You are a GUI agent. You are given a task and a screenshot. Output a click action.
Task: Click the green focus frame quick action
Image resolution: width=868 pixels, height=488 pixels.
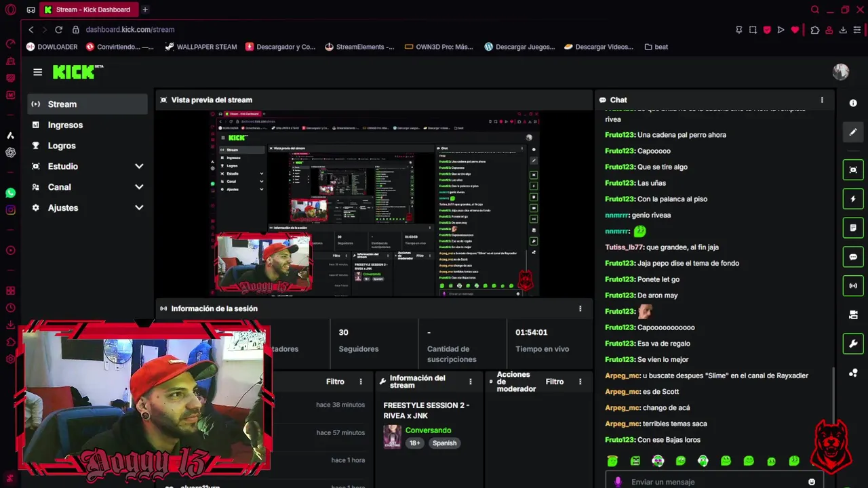(x=853, y=169)
